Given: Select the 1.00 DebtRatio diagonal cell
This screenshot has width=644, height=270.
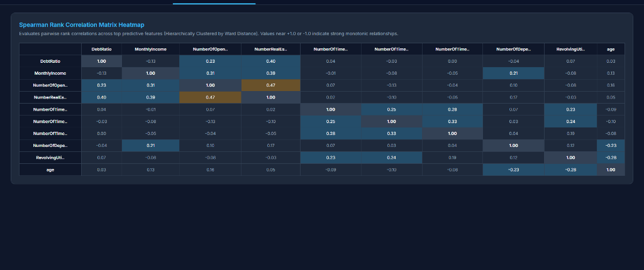Looking at the screenshot, I should click(101, 61).
